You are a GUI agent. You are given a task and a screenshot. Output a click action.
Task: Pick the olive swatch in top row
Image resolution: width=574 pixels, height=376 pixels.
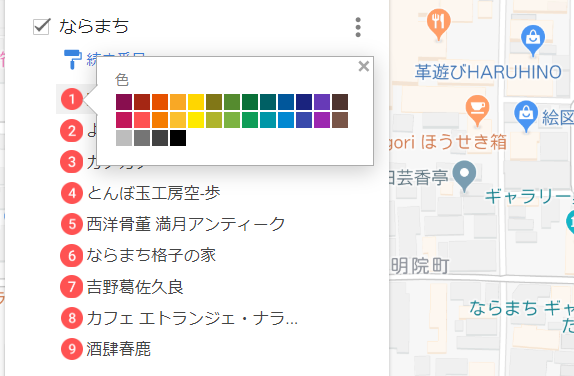(x=214, y=102)
